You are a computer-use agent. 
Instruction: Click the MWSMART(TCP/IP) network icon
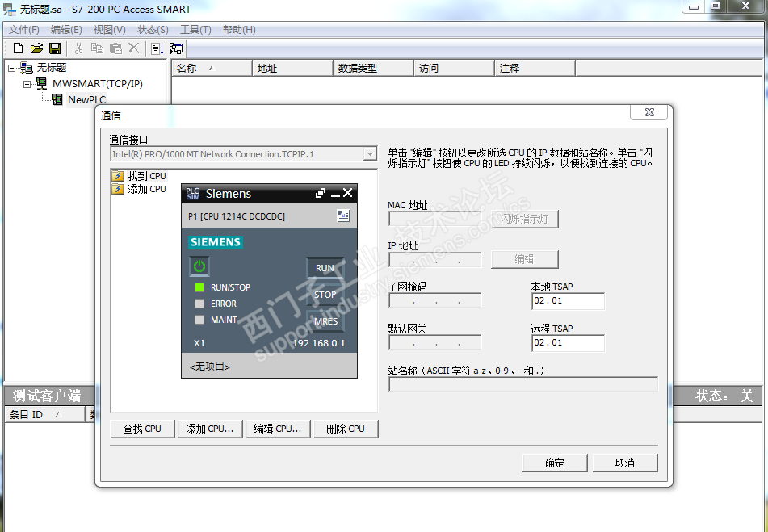pyautogui.click(x=42, y=84)
